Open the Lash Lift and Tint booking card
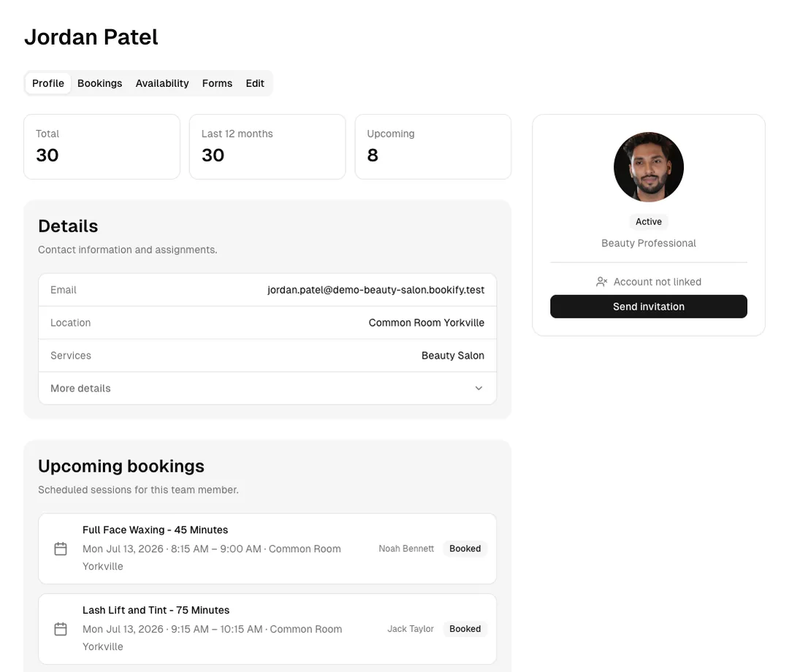 point(267,629)
